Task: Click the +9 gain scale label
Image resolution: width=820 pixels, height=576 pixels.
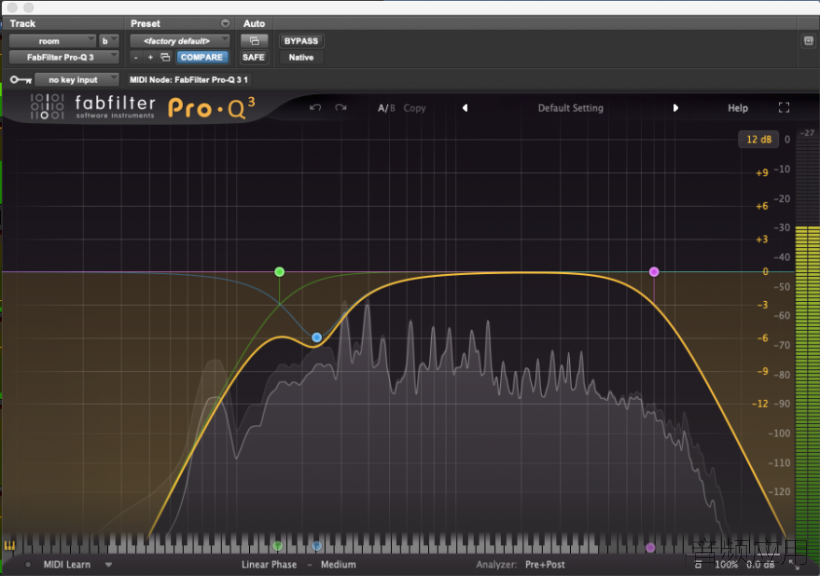Action: 762,173
